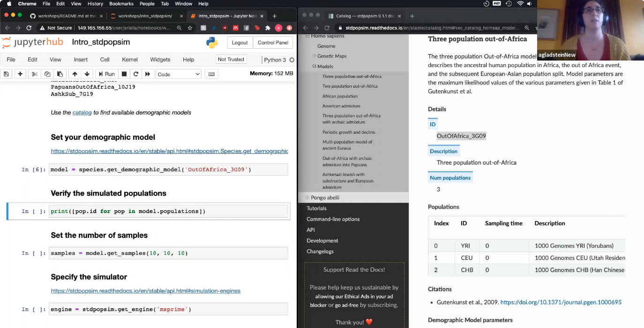Open the command palette keyboard icon
644x328 pixels.
211,74
